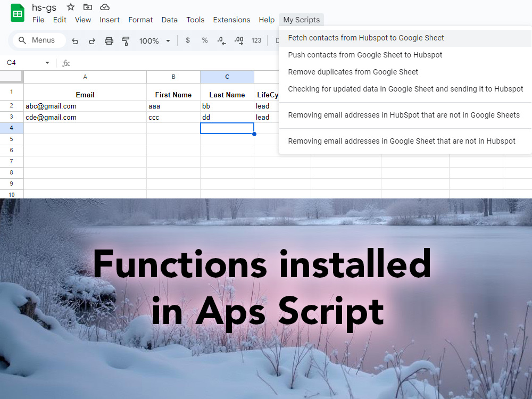Screen dimensions: 532x399
Task: Select row 1 header
Action: [x=12, y=92]
